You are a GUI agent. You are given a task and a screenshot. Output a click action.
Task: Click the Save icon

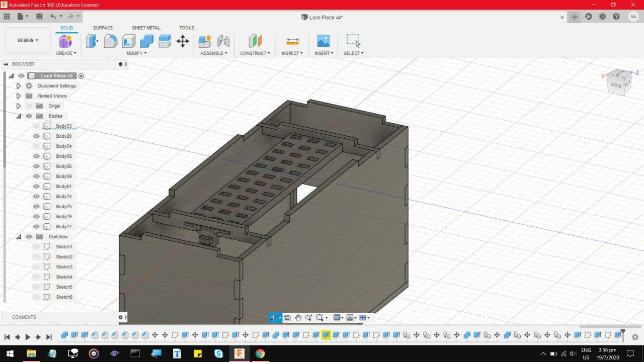click(39, 17)
